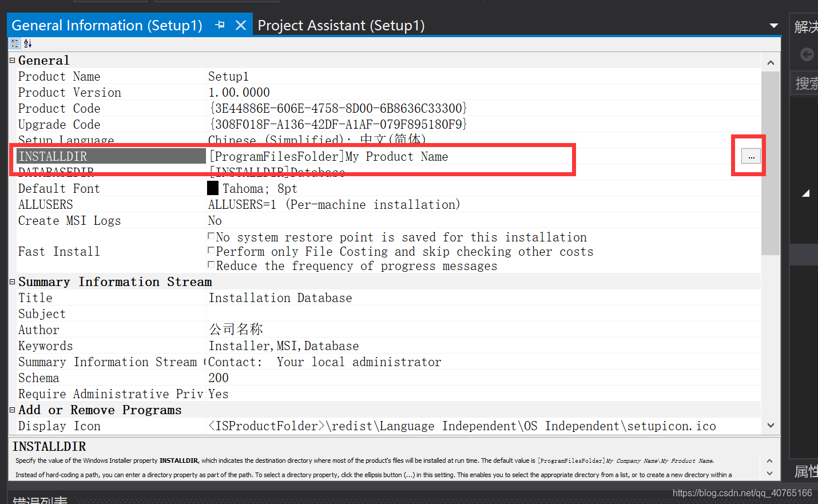
Task: Click description pane scroll up arrow
Action: point(769,461)
